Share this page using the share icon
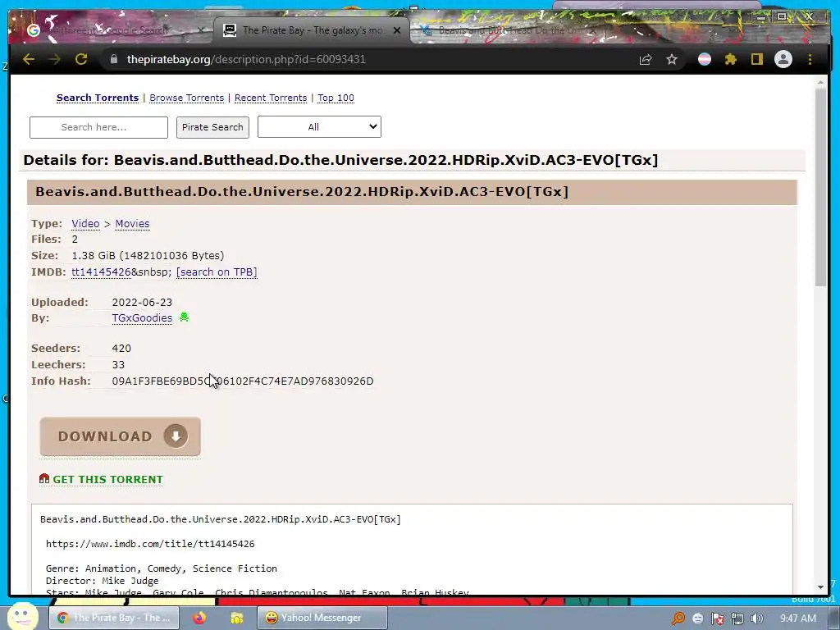This screenshot has width=840, height=630. [x=646, y=59]
